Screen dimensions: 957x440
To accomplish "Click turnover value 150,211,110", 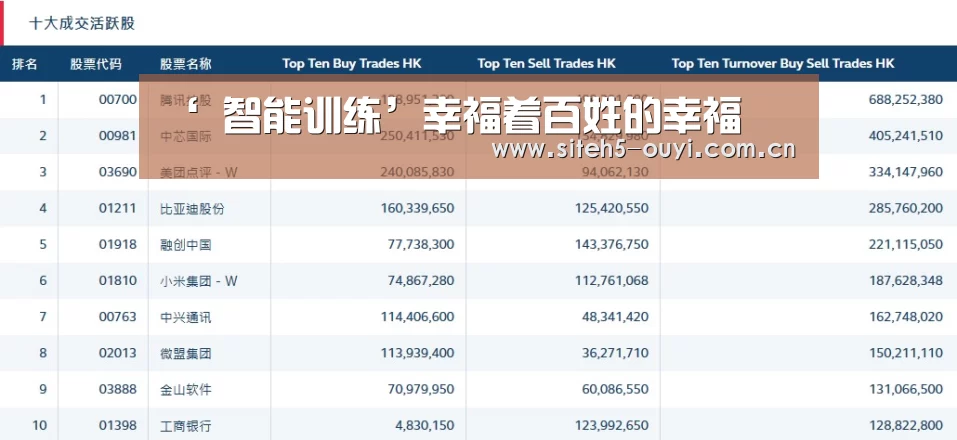I will 906,353.
